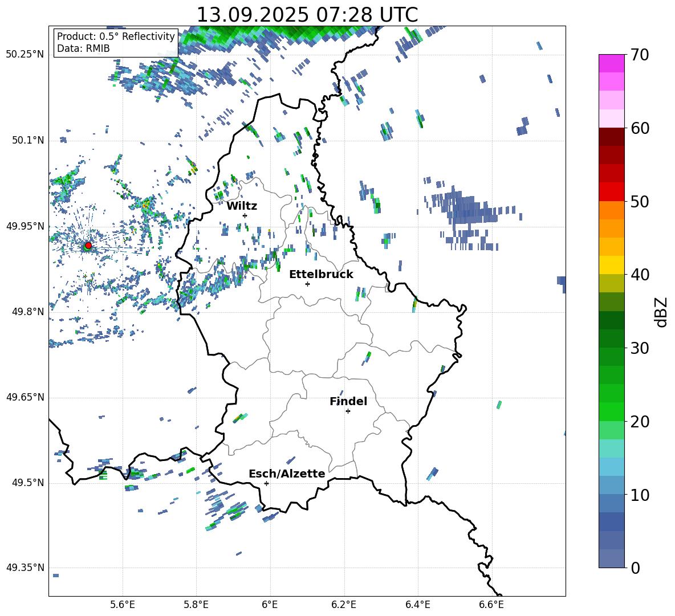Image resolution: width=675 pixels, height=616 pixels.
Task: Click the dBZ colorbar axis label
Action: pos(661,312)
